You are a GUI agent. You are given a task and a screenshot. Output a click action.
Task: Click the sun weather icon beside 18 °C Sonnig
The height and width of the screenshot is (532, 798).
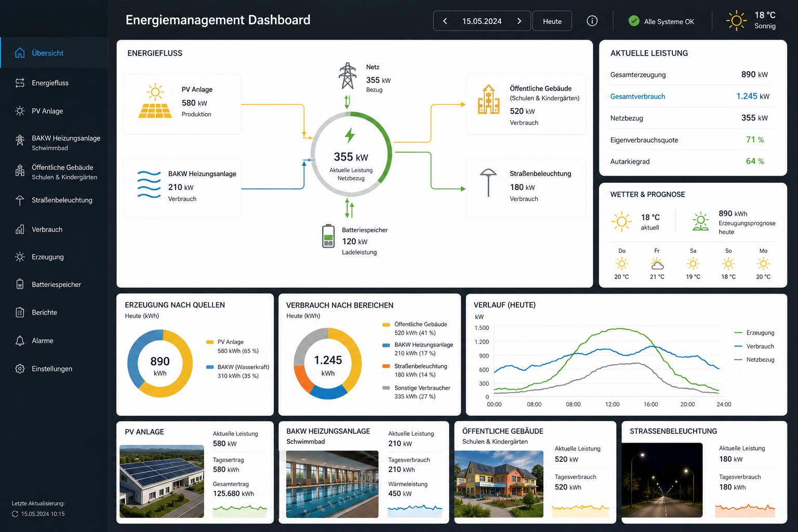pos(736,21)
